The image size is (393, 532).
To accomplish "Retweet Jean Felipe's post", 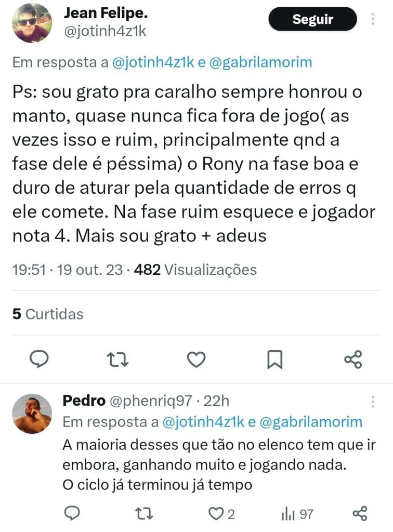I will click(116, 359).
